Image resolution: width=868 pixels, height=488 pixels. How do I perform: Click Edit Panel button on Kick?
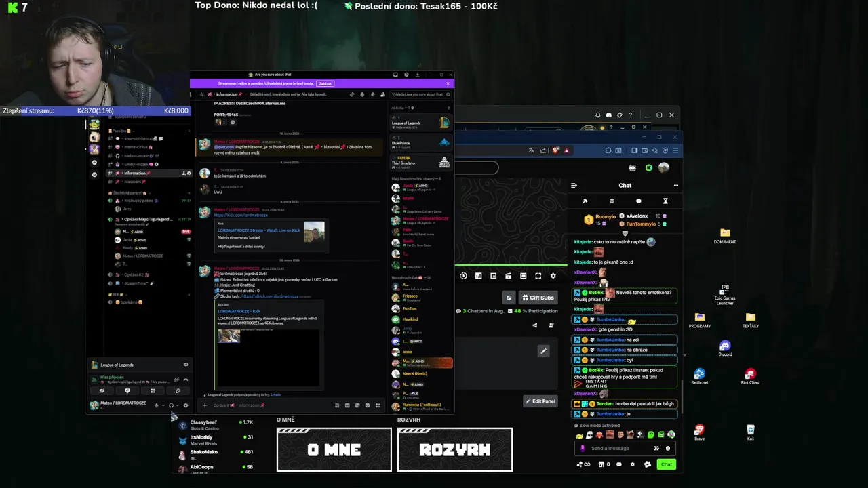tap(540, 401)
